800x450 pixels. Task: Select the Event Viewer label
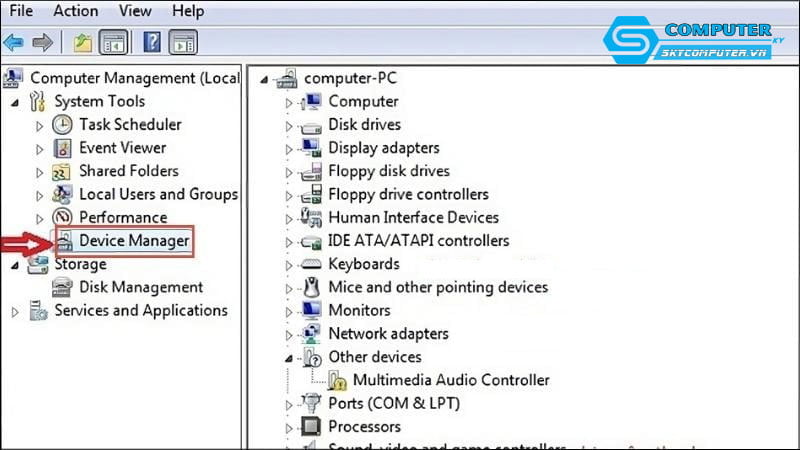(x=122, y=148)
